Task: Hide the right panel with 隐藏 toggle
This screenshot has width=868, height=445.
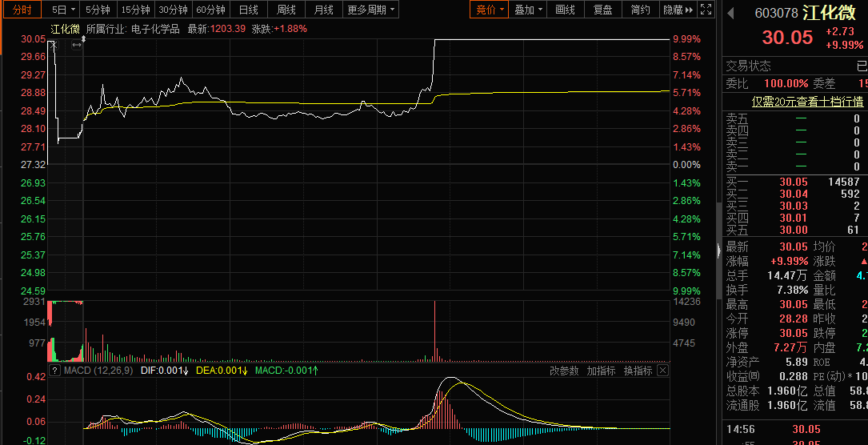Action: pos(677,10)
